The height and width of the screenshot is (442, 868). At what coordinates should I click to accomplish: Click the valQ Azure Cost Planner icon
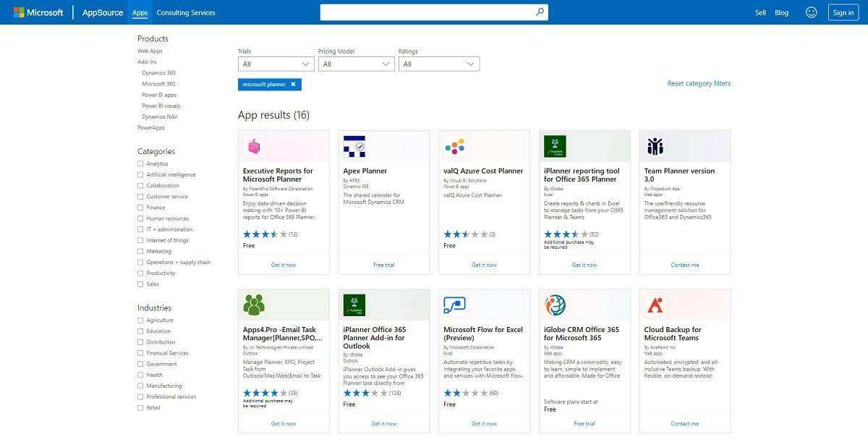tap(454, 147)
